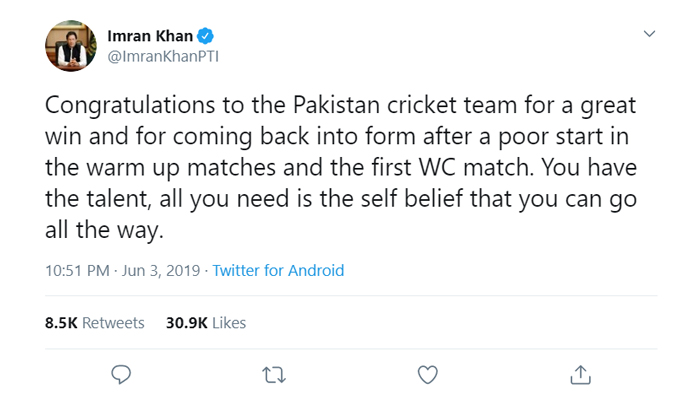
Task: Open the Twitter for Android source link
Action: coord(278,271)
